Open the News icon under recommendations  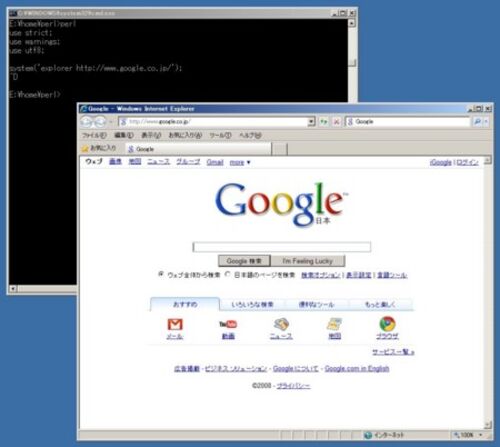point(281,324)
